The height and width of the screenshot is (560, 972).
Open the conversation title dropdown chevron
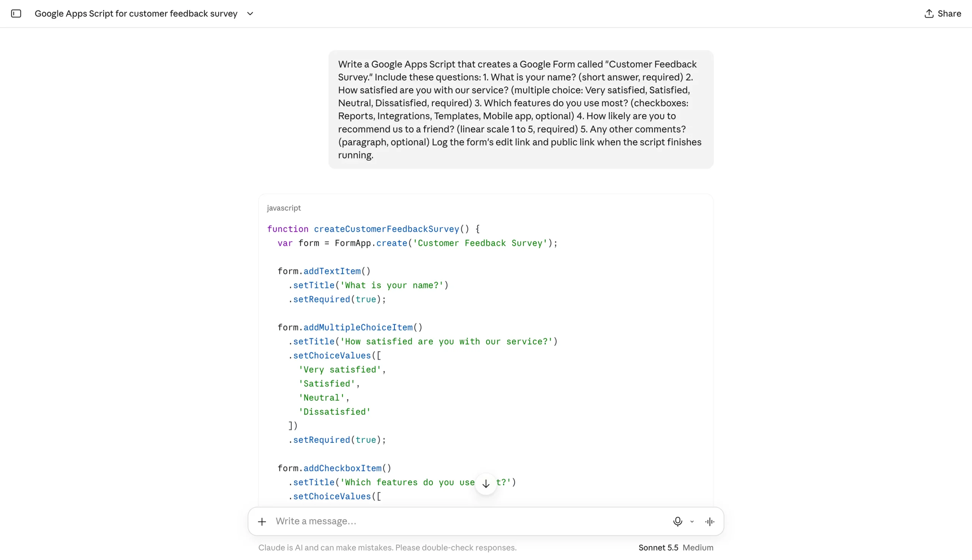point(250,14)
